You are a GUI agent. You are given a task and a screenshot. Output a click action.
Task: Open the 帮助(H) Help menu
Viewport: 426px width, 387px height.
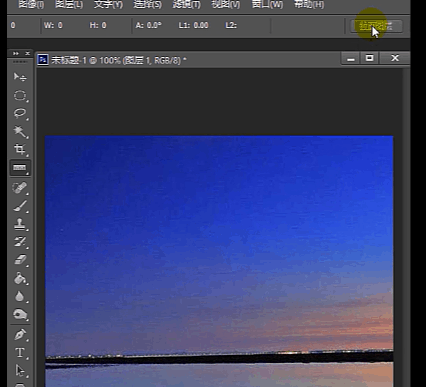point(309,5)
